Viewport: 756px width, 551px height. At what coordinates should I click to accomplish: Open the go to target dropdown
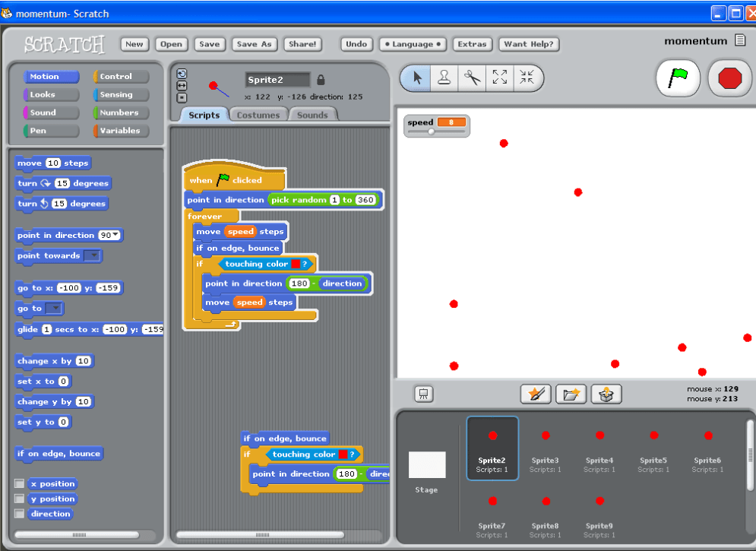(x=53, y=309)
